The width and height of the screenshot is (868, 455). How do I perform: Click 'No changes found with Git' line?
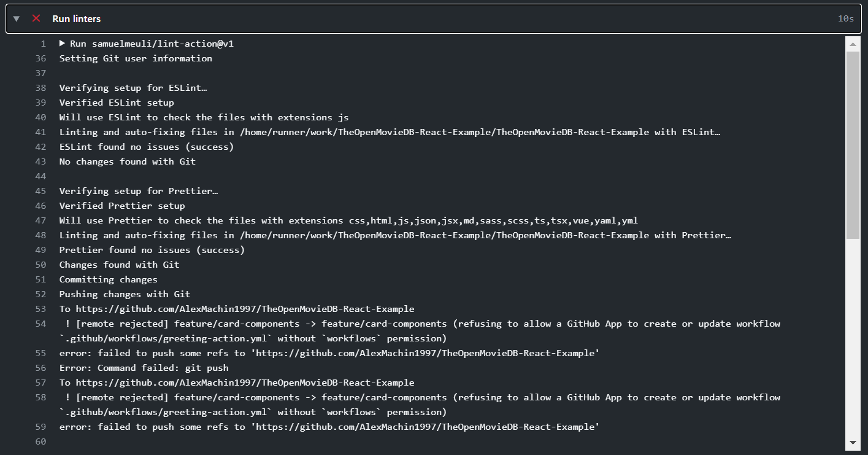click(128, 161)
